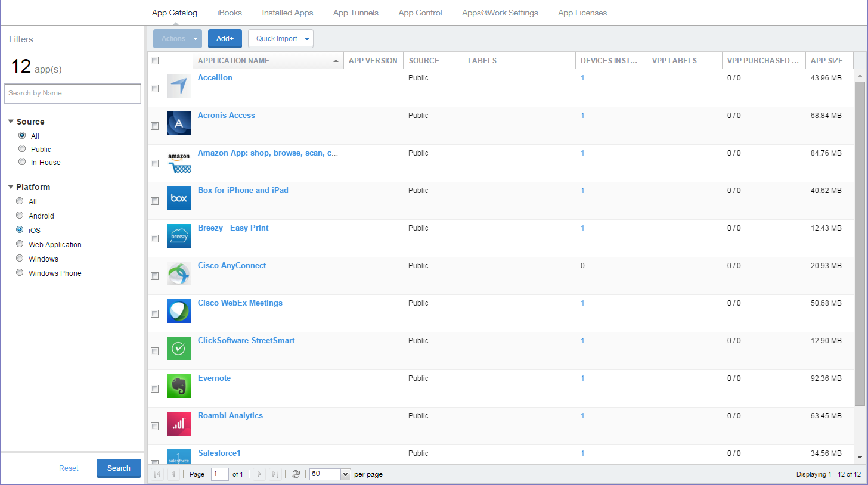Click the Search by Name field
868x485 pixels.
click(x=73, y=93)
